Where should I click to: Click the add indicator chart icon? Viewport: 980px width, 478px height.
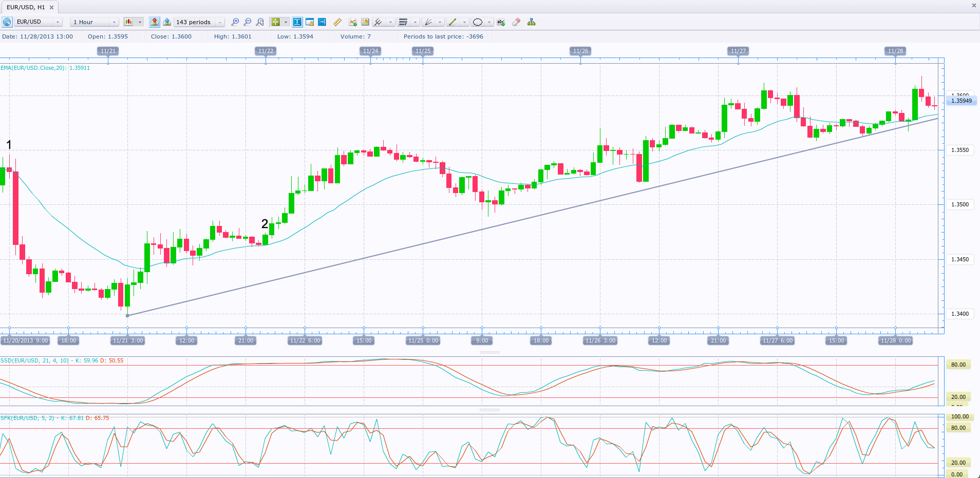point(352,22)
